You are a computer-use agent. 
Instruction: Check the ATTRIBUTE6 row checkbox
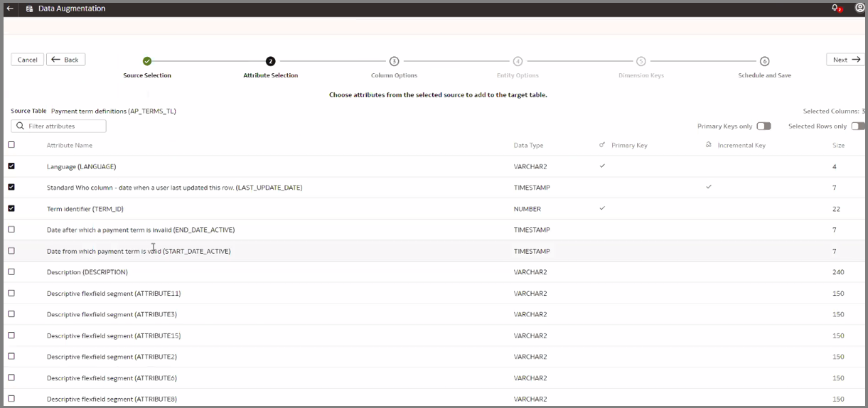11,377
